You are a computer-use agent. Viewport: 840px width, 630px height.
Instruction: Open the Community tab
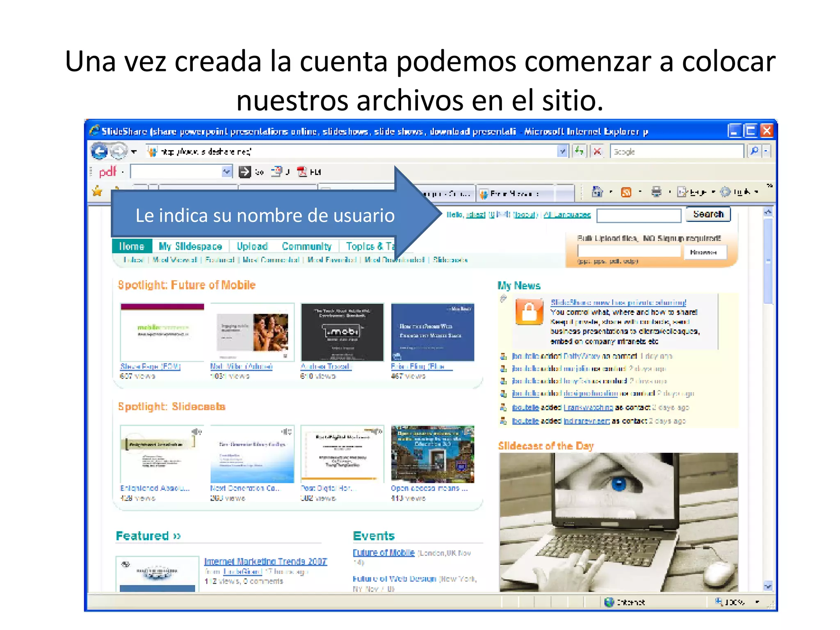click(306, 246)
